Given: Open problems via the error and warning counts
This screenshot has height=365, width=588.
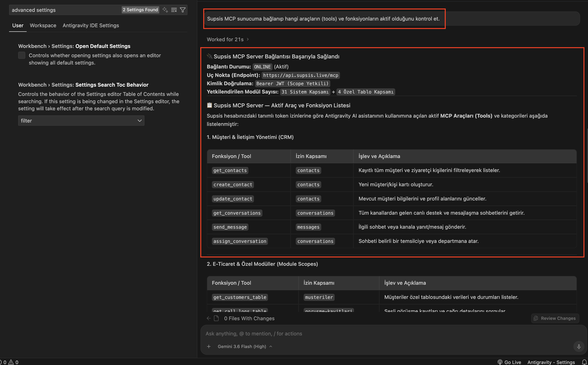Looking at the screenshot, I should pyautogui.click(x=10, y=362).
